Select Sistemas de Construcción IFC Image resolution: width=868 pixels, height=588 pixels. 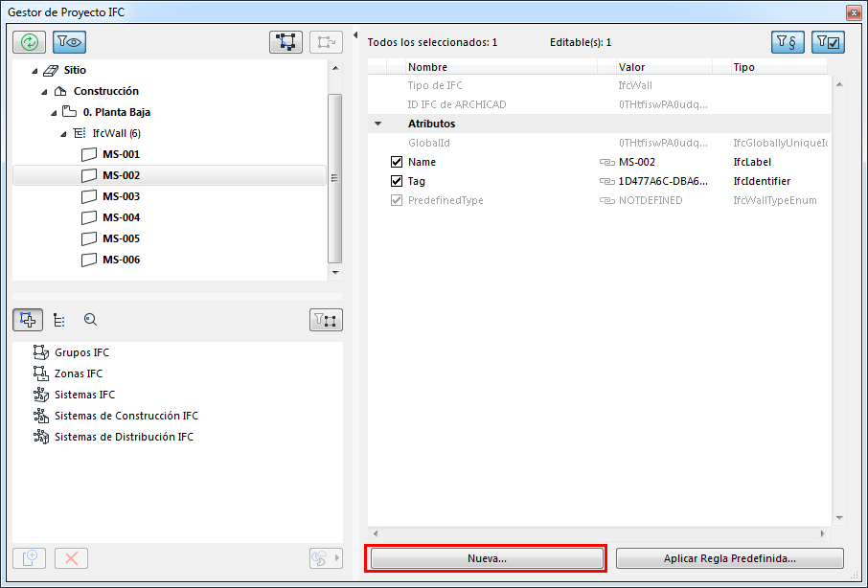point(126,416)
